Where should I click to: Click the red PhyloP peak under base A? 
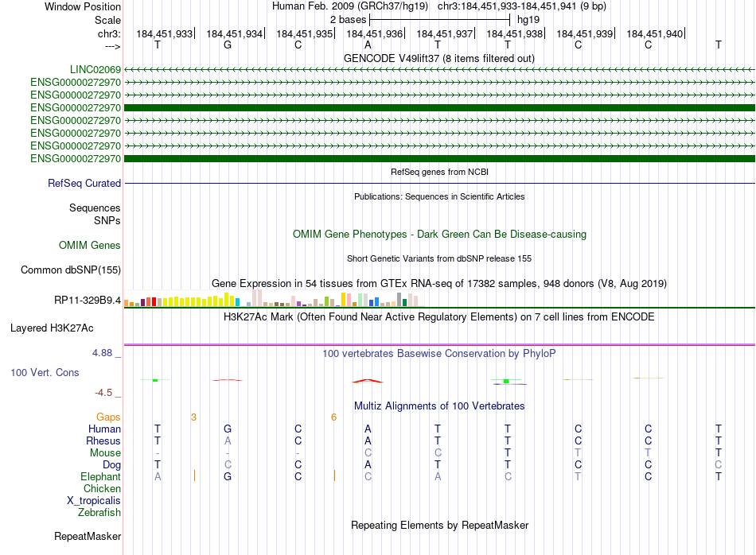coord(368,381)
